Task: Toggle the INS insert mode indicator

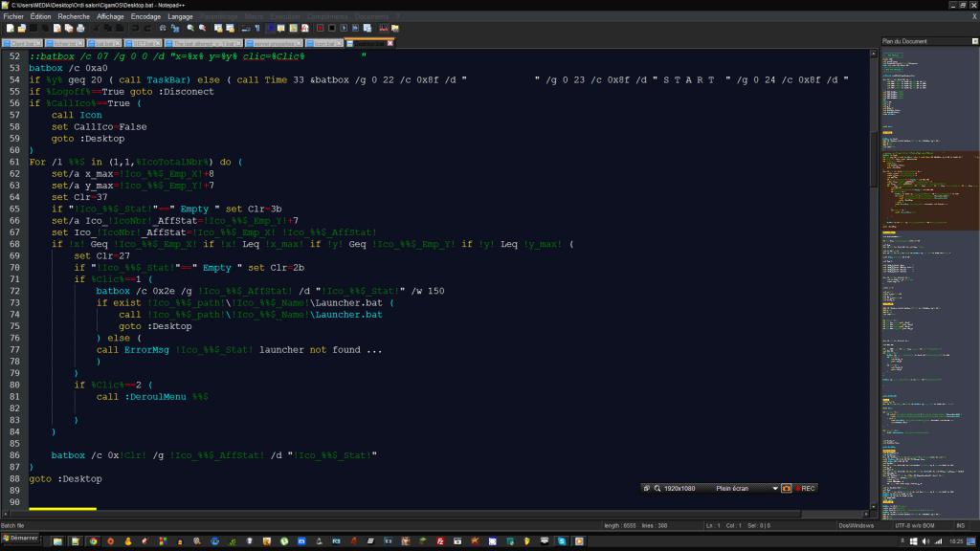Action: [961, 526]
